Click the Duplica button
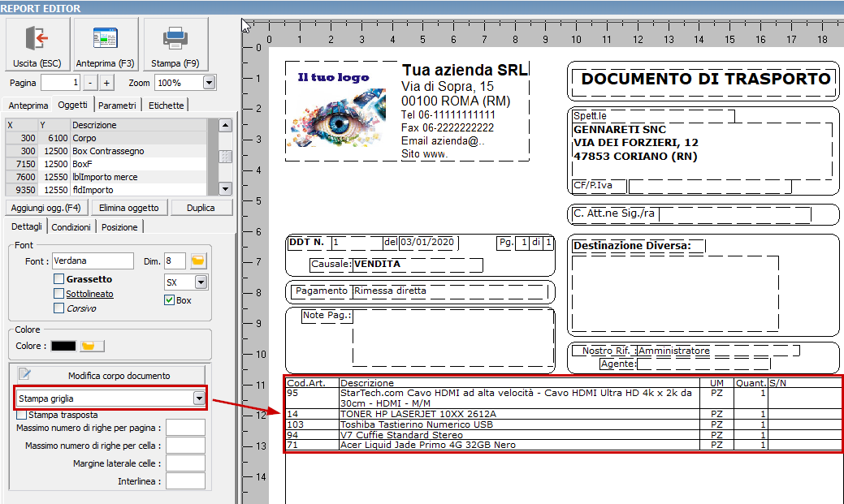Screen dimensions: 844x504 (201, 208)
